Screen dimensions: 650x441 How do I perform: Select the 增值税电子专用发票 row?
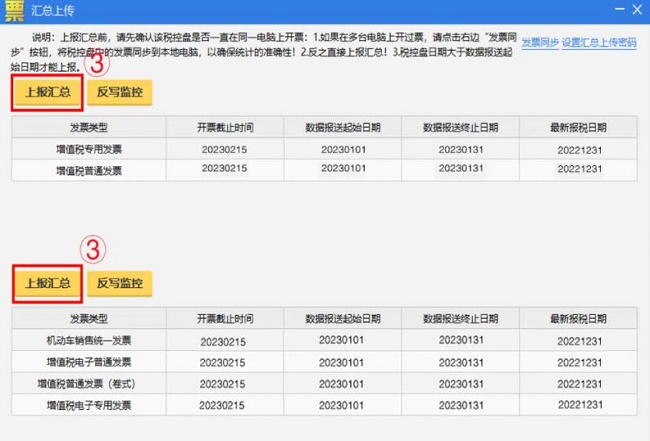tap(89, 405)
